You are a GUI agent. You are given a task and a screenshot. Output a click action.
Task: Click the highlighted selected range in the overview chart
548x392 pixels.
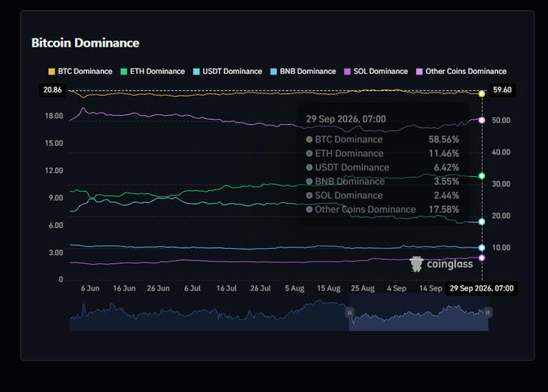[419, 312]
